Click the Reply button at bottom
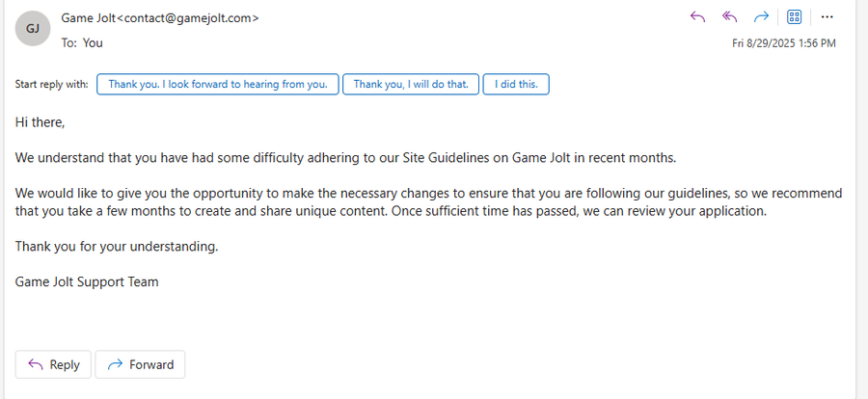868x399 pixels. coord(53,364)
